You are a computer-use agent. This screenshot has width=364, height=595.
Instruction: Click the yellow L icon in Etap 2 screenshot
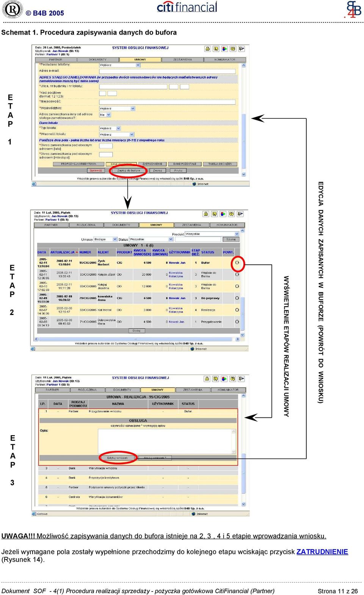(x=215, y=214)
